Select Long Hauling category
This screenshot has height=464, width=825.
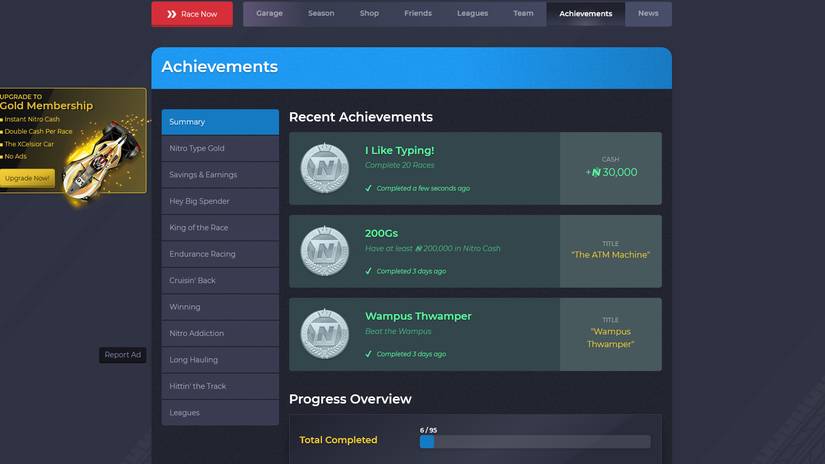[x=220, y=360]
